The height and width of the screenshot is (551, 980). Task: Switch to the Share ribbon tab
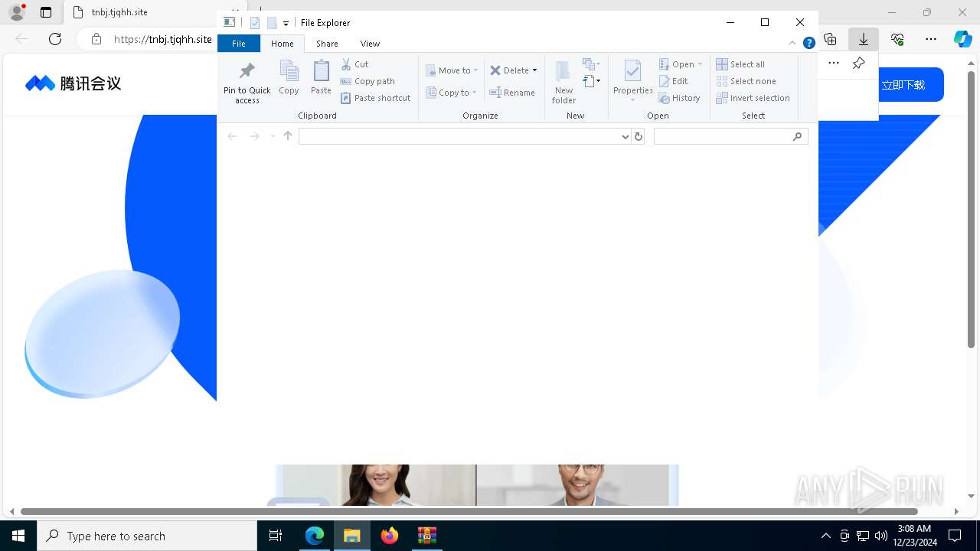pyautogui.click(x=327, y=44)
